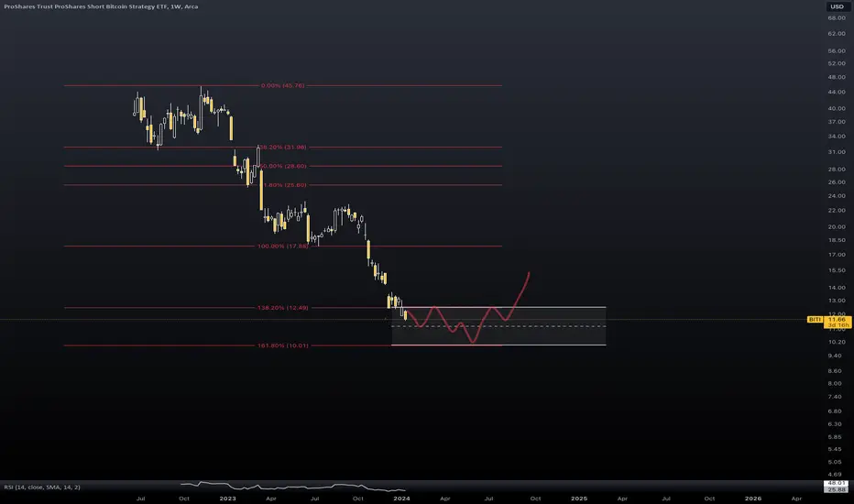Click the 18.50 price axis label
This screenshot has height=504, width=854.
pyautogui.click(x=837, y=240)
